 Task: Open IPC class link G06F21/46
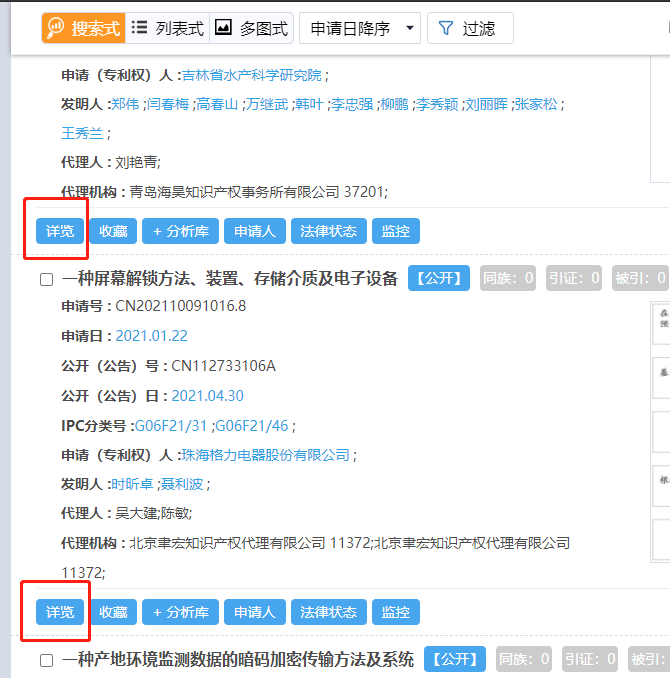point(252,426)
